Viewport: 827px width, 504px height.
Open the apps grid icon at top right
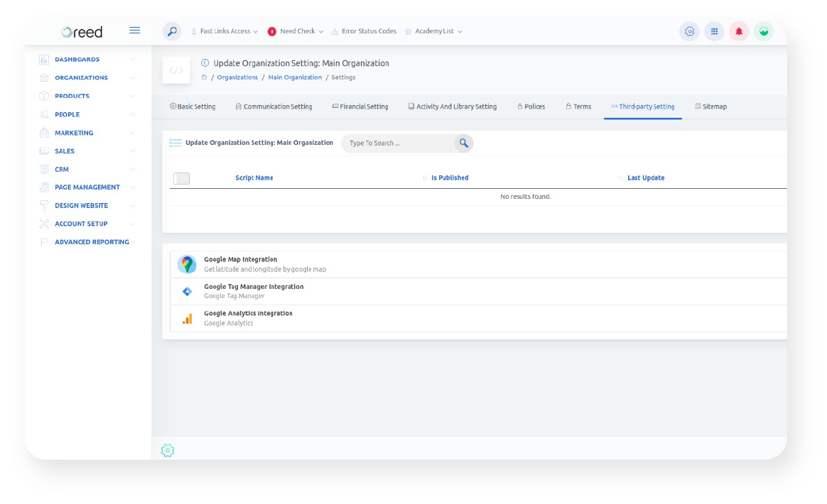(714, 32)
